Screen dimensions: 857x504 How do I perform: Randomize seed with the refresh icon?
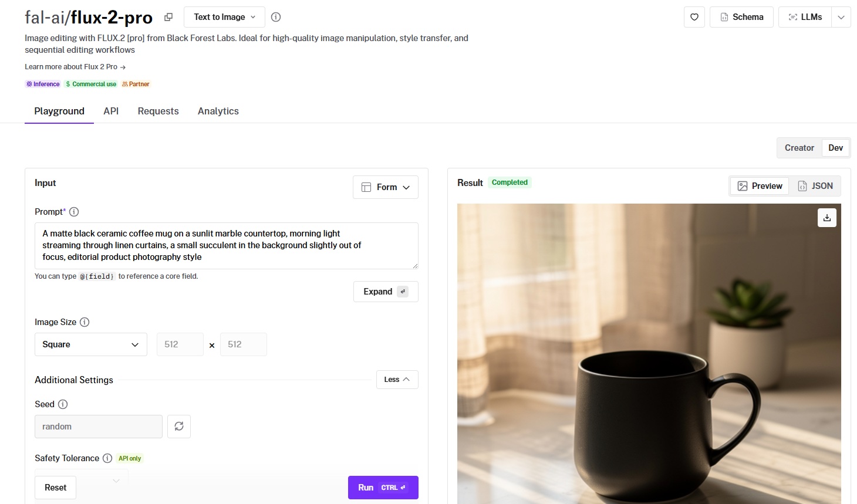point(179,427)
